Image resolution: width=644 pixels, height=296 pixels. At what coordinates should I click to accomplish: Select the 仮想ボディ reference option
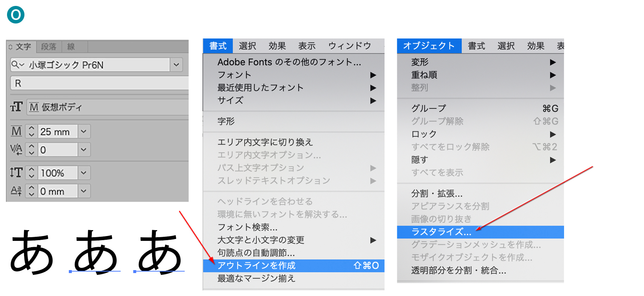(x=107, y=107)
